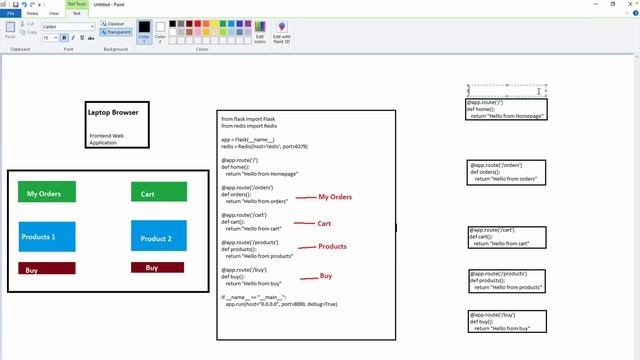Pick the bright red color swatch
This screenshot has height=360, width=640.
tap(198, 24)
